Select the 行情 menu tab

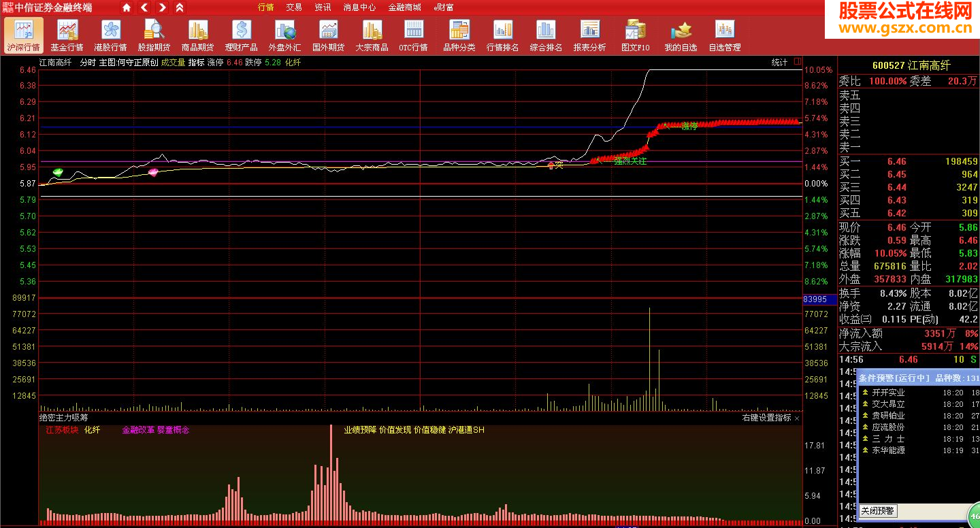[x=266, y=7]
